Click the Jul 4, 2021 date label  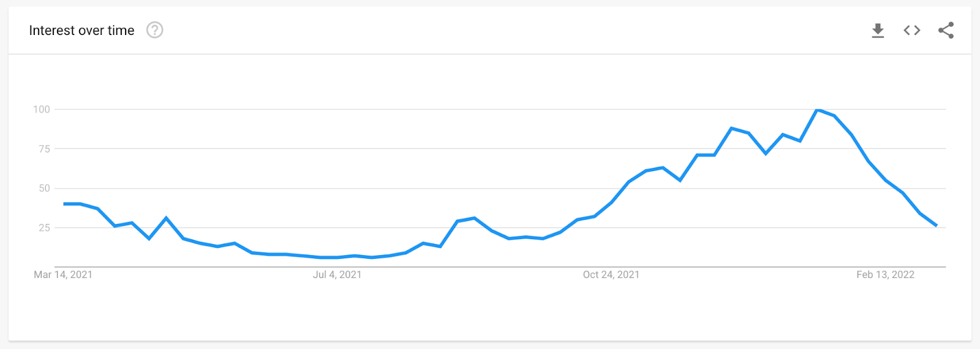coord(337,275)
